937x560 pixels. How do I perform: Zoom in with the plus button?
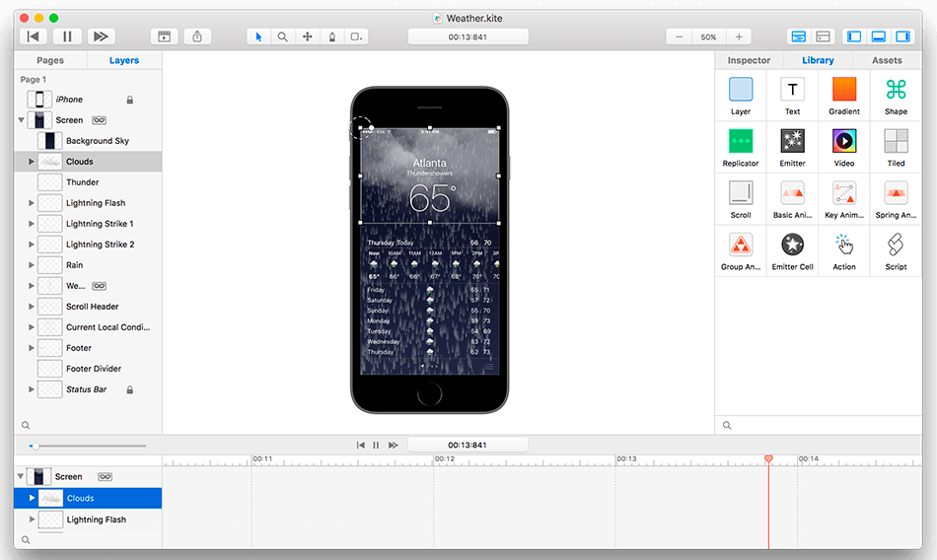(x=739, y=37)
